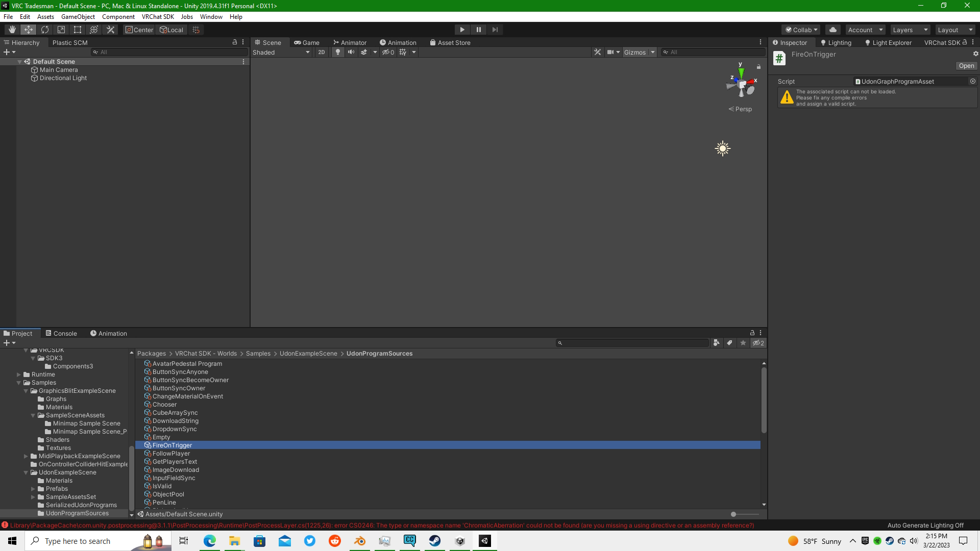This screenshot has width=980, height=551.
Task: Open the scene lighting toggle icon
Action: coord(337,52)
